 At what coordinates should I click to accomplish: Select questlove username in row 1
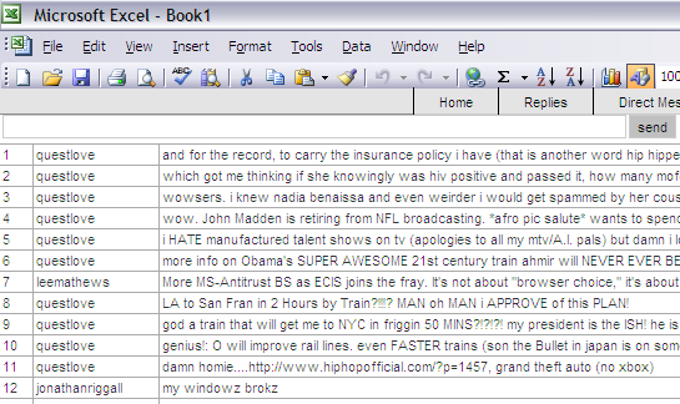click(96, 155)
